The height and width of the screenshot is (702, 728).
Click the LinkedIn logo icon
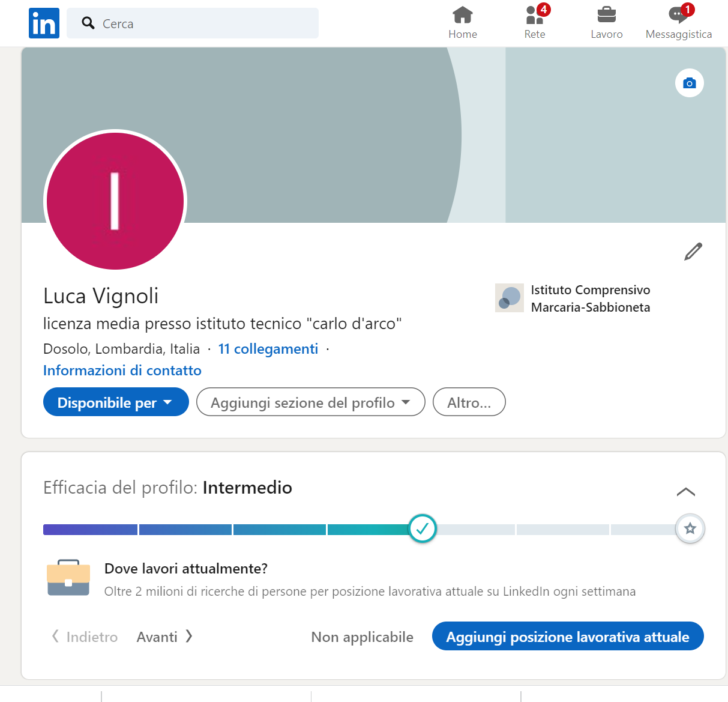coord(44,23)
